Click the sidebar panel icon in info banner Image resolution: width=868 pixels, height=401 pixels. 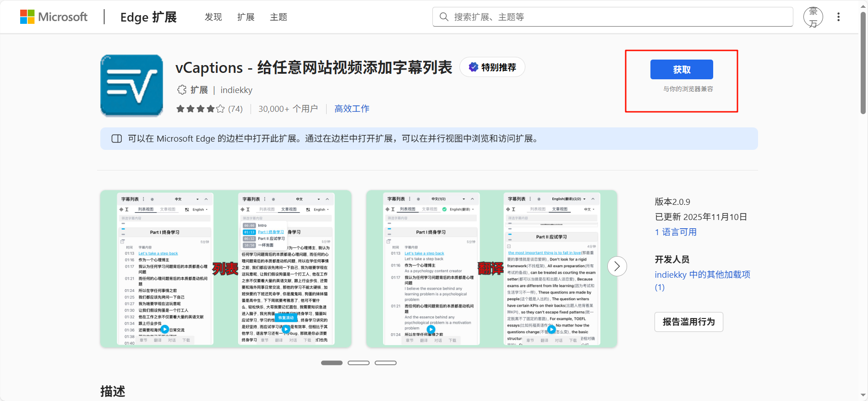point(117,138)
